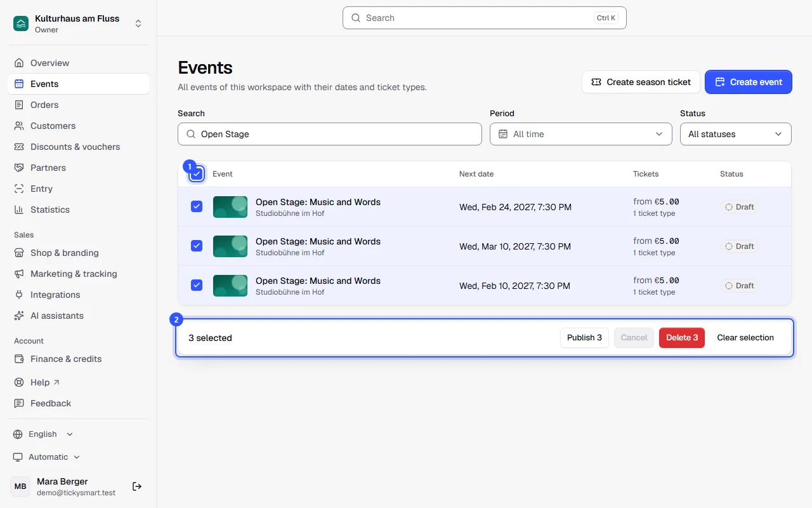Click the MB user avatar

point(20,486)
